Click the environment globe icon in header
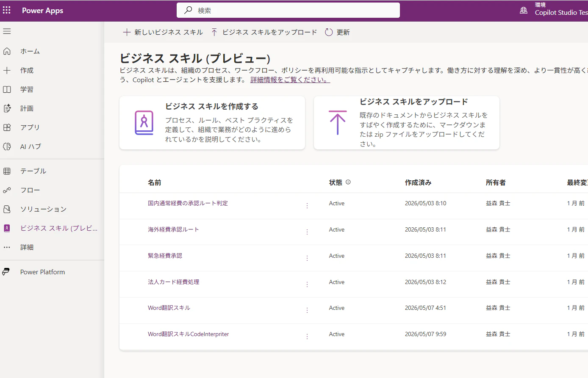Screen dimensions: 588x378 (x=524, y=10)
